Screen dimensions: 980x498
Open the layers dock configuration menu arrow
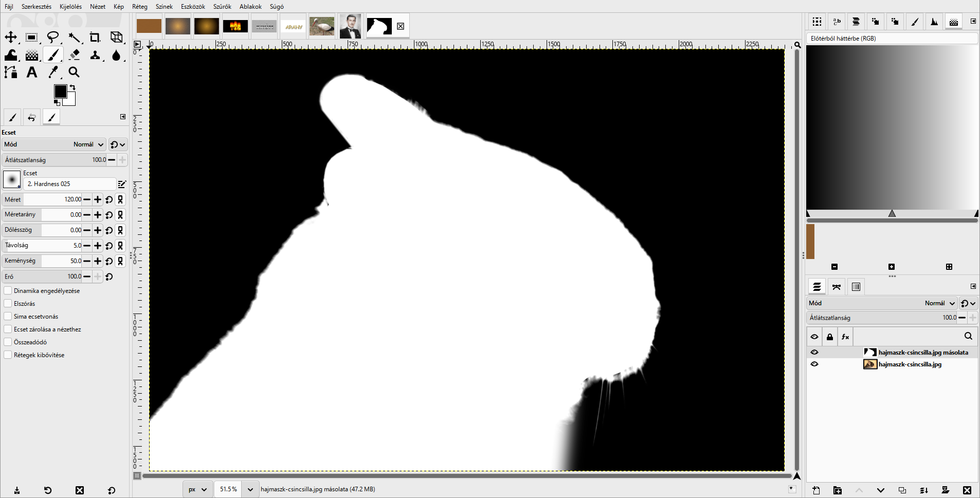pyautogui.click(x=973, y=286)
